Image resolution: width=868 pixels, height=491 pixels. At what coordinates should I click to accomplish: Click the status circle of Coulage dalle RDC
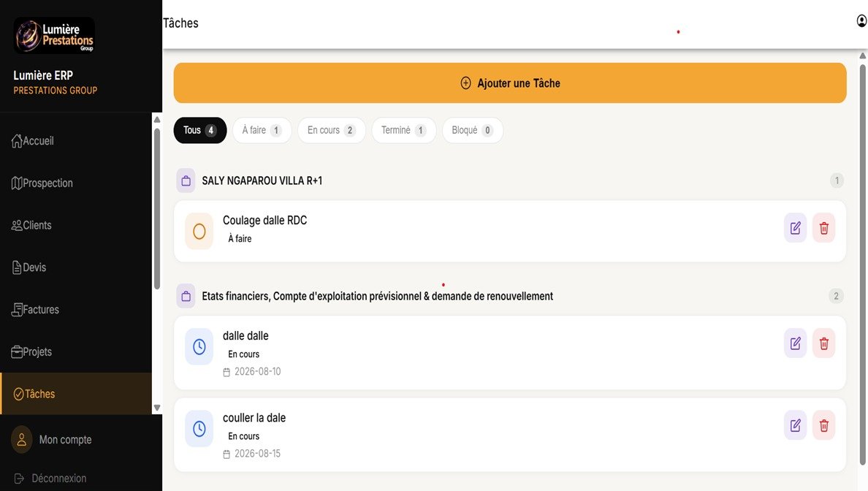[x=199, y=232]
